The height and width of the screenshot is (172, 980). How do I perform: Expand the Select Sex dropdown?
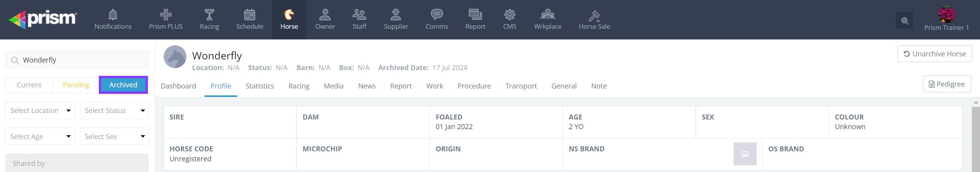click(x=114, y=136)
